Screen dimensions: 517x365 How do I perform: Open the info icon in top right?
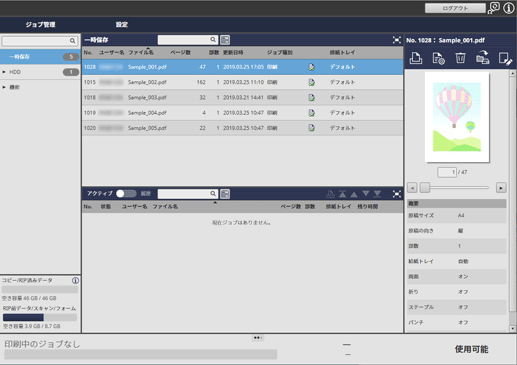(x=509, y=8)
